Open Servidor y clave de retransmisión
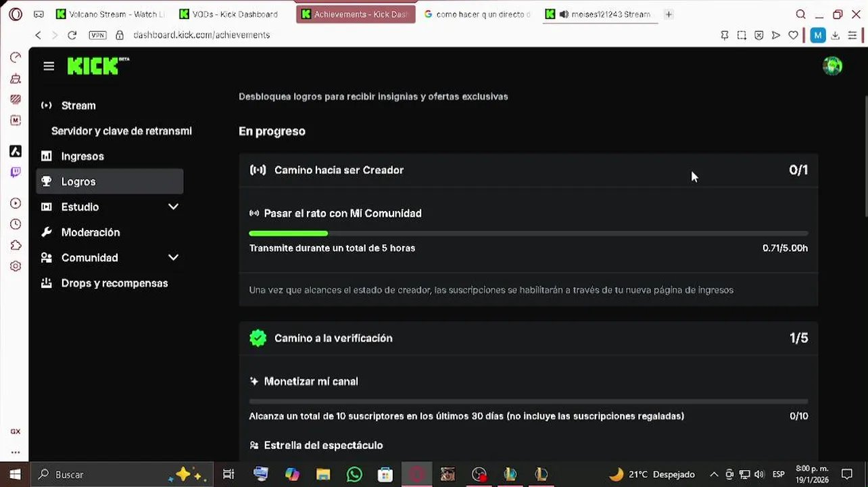Viewport: 868px width, 487px height. click(122, 131)
